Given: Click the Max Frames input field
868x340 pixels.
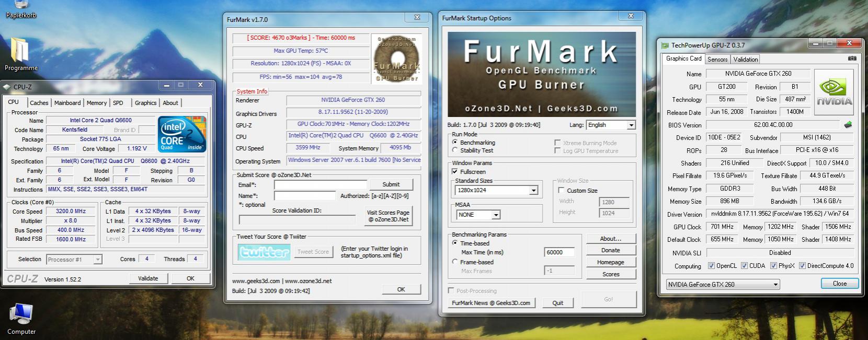Looking at the screenshot, I should click(559, 271).
